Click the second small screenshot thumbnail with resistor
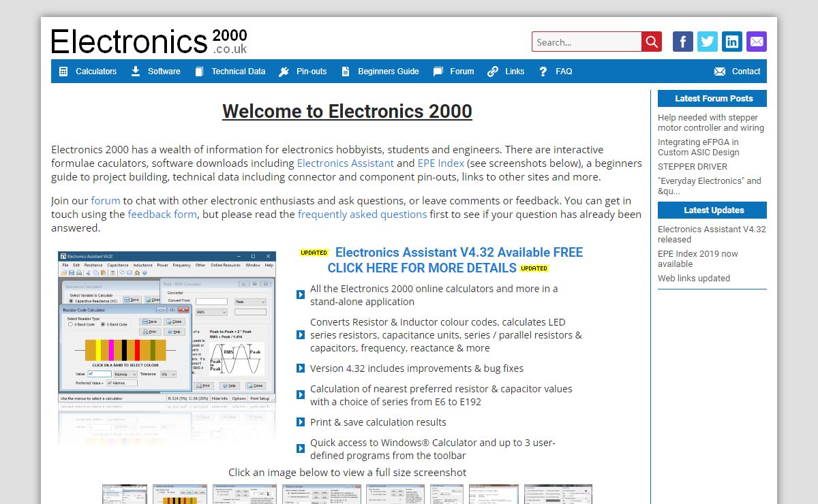The height and width of the screenshot is (504, 818). click(180, 494)
